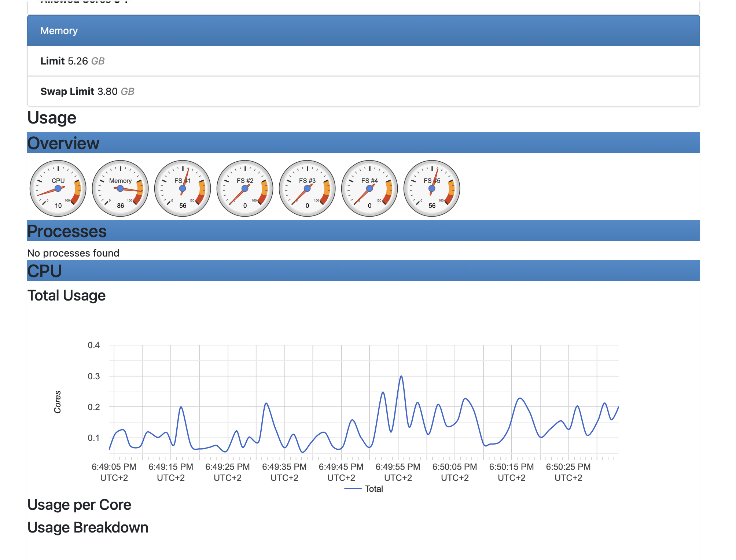Click the 6:49:35 PM axis label
The width and height of the screenshot is (736, 560).
[284, 472]
